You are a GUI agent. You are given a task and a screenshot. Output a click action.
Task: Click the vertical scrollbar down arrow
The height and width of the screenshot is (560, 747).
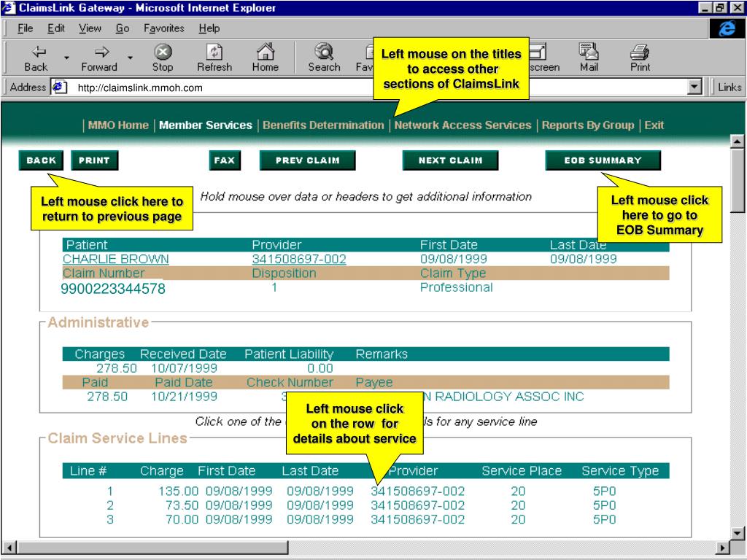tap(737, 533)
